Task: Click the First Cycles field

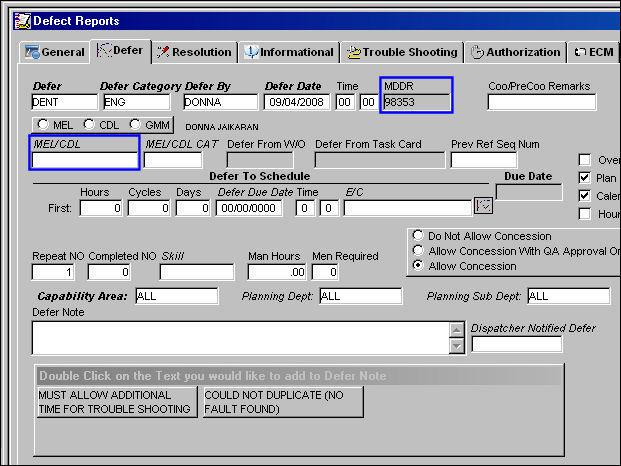Action: 149,208
